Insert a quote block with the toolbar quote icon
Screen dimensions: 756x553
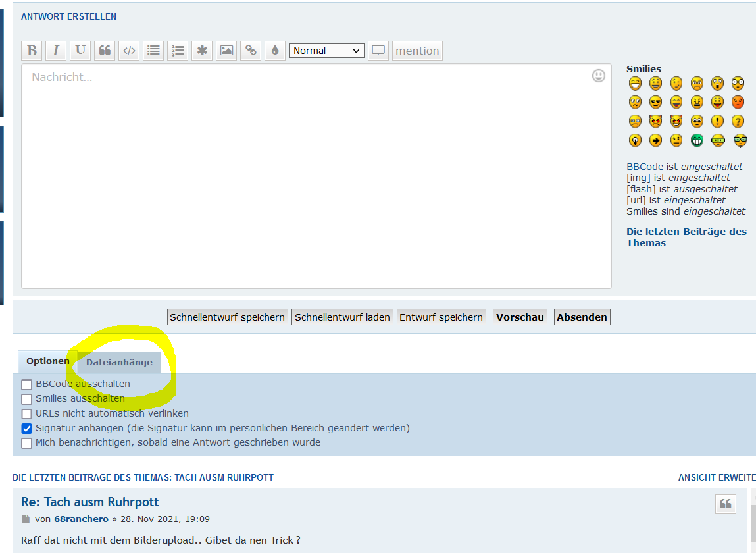click(x=105, y=51)
